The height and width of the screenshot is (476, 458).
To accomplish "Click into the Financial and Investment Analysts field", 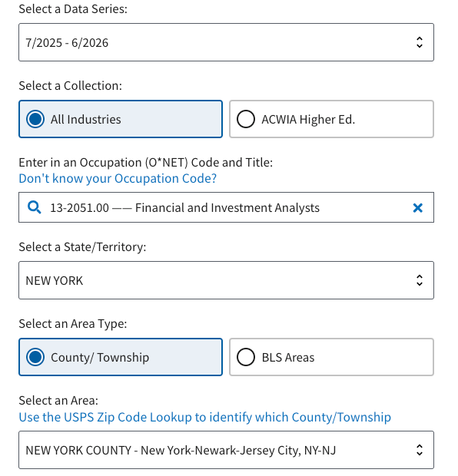I will point(226,207).
